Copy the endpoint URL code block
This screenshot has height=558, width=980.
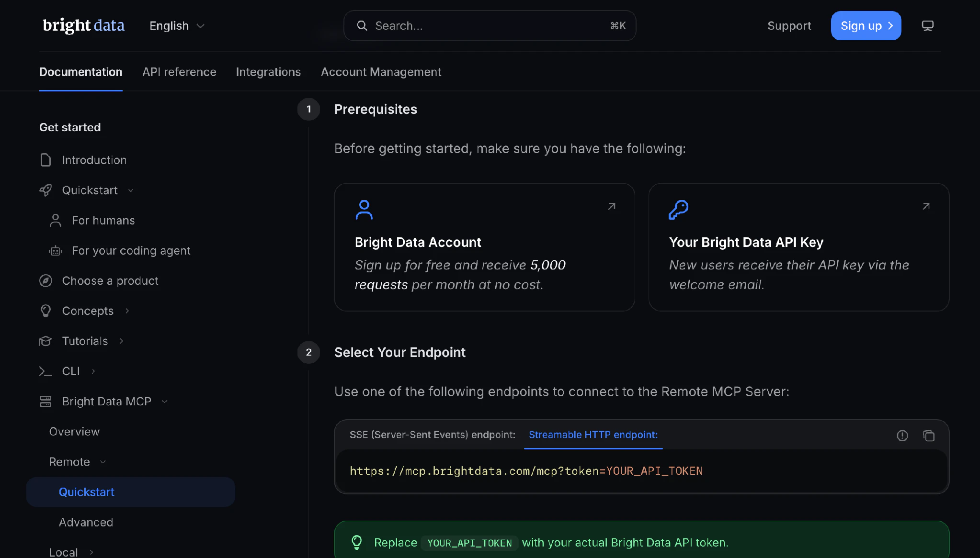click(928, 435)
